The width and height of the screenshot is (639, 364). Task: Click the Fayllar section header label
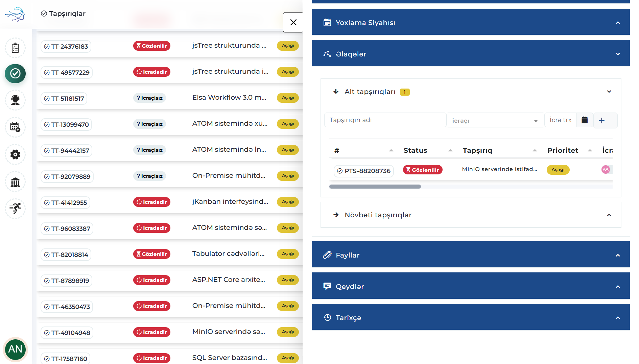point(348,255)
